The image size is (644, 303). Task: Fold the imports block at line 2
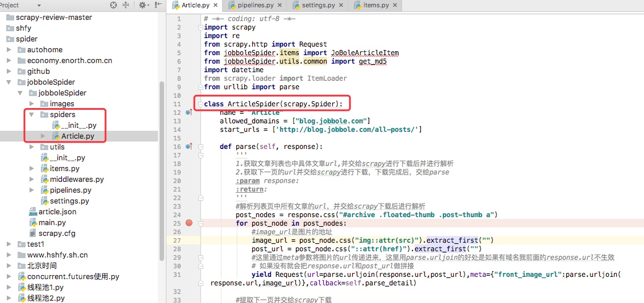coord(200,27)
